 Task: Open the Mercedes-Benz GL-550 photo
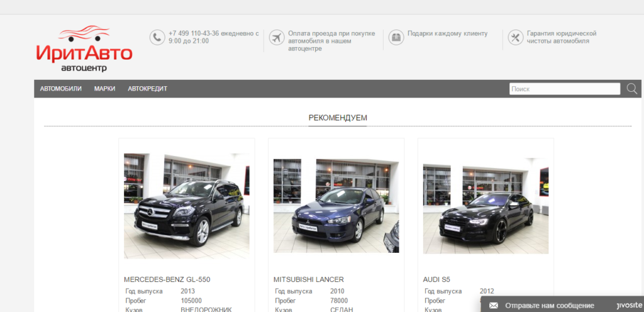pos(186,206)
